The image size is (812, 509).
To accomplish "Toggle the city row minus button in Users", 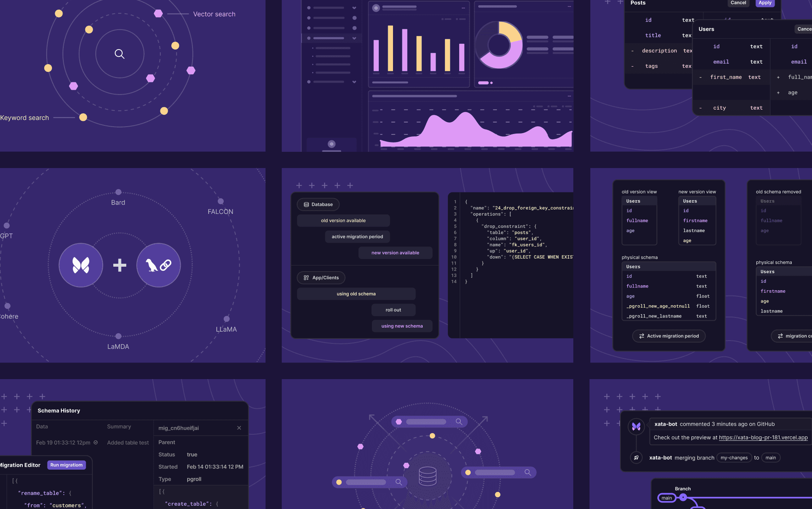I will (701, 107).
